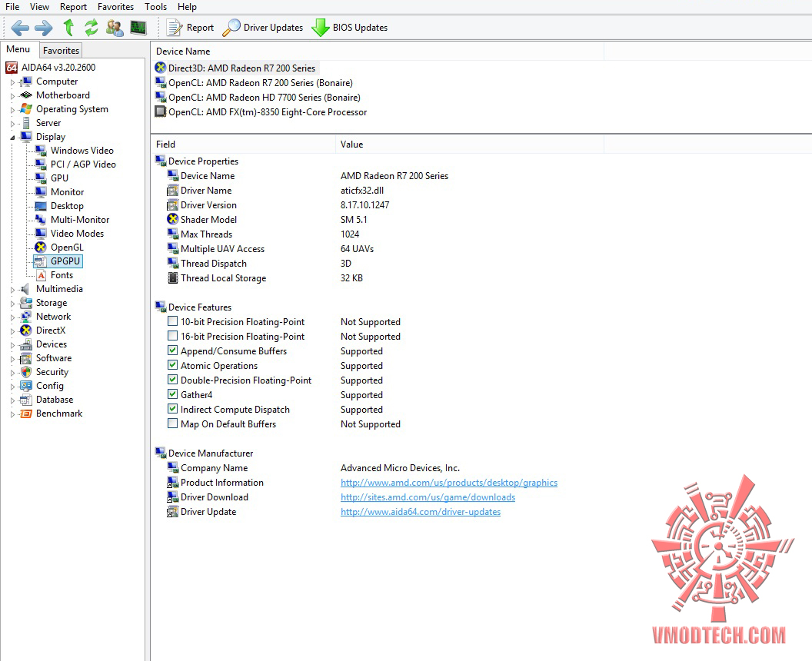Select the GPGPU tree item

[x=58, y=261]
